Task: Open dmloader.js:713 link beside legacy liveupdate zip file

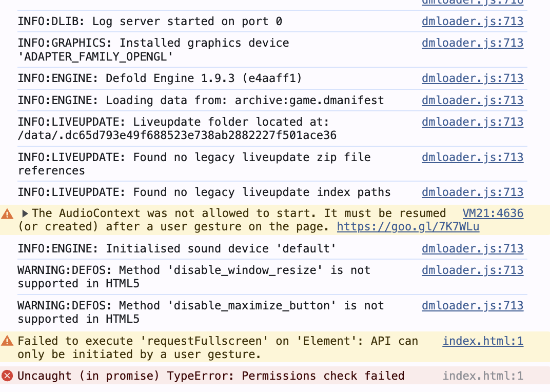Action: point(473,157)
